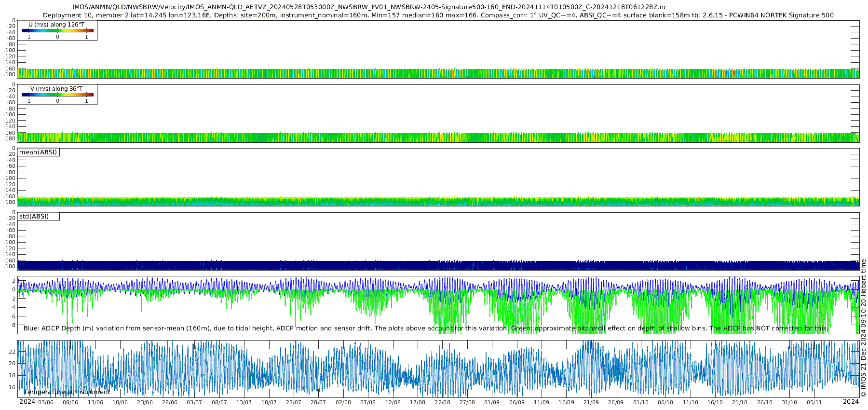
Task: Click the 01/09 date tick label
Action: tap(492, 403)
